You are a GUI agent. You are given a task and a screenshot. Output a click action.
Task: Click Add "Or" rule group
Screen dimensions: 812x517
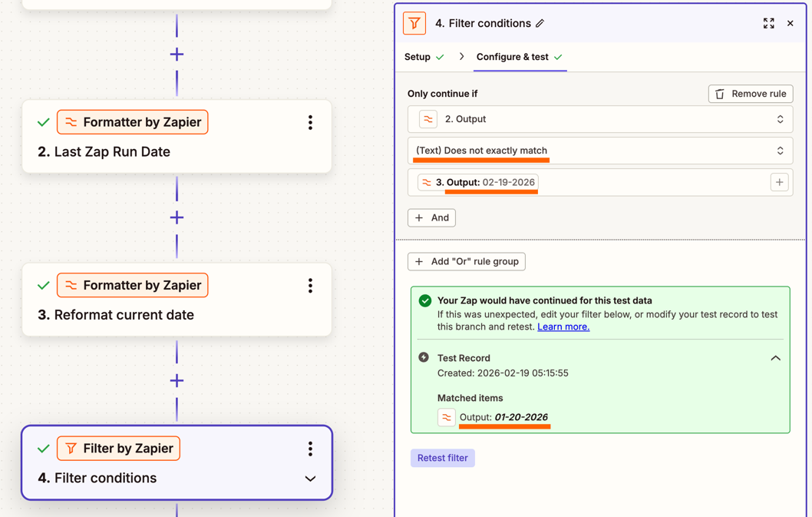466,262
